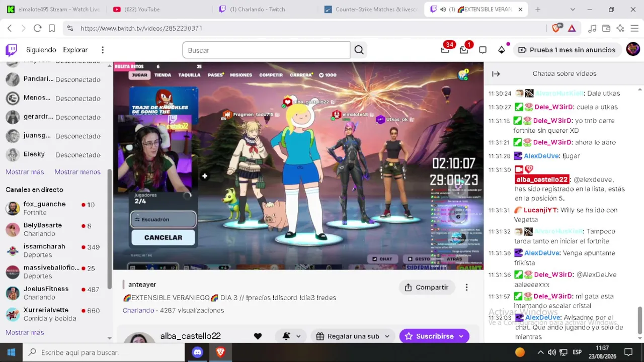Open offline channel Elesky
644x362 pixels.
(x=56, y=154)
